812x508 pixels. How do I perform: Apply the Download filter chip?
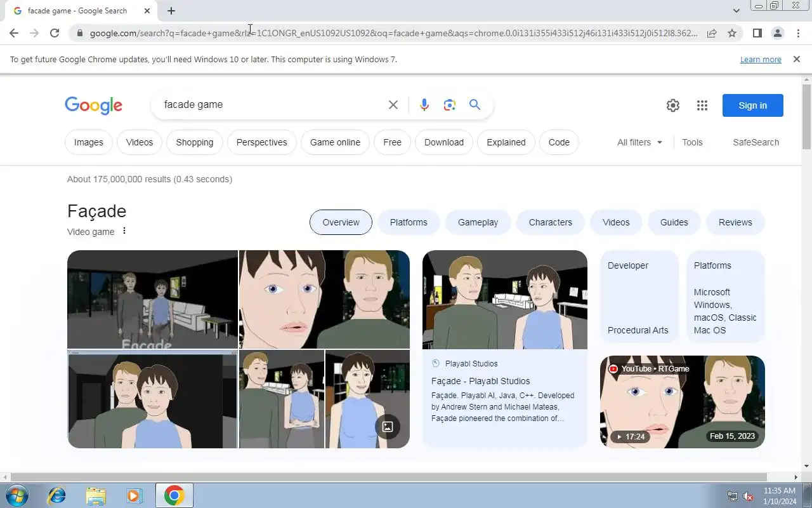444,142
